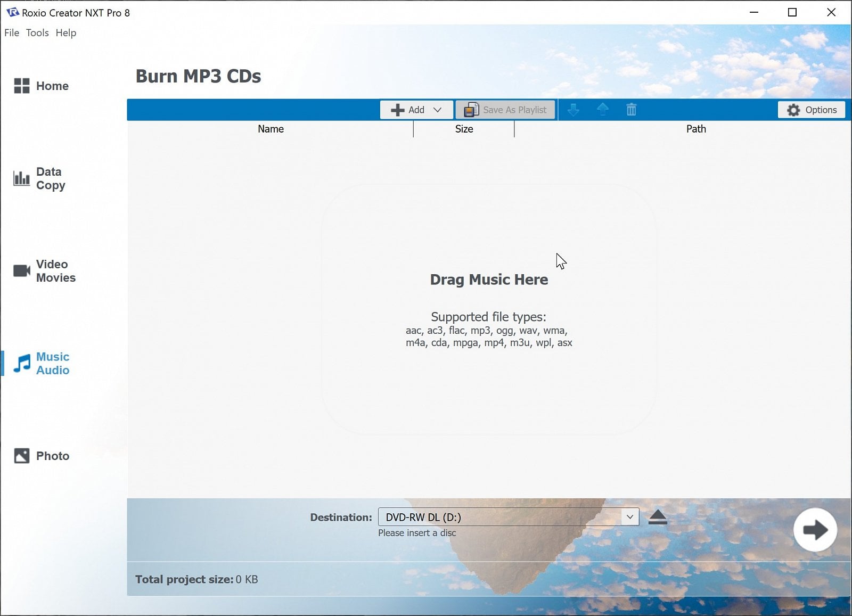852x616 pixels.
Task: Move selected track up with the arrow icon
Action: click(x=603, y=110)
